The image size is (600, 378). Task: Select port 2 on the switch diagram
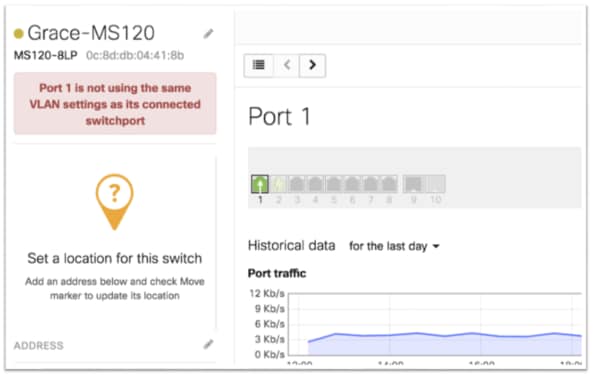tap(279, 184)
